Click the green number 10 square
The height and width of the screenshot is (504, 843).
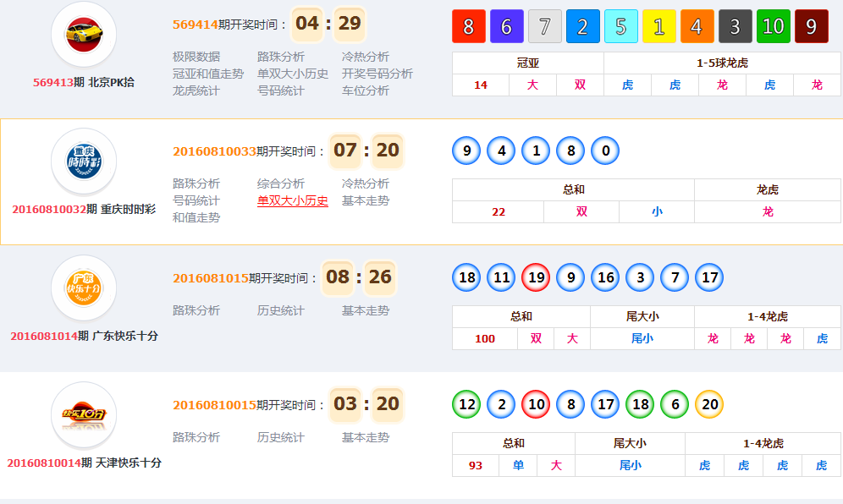point(773,26)
